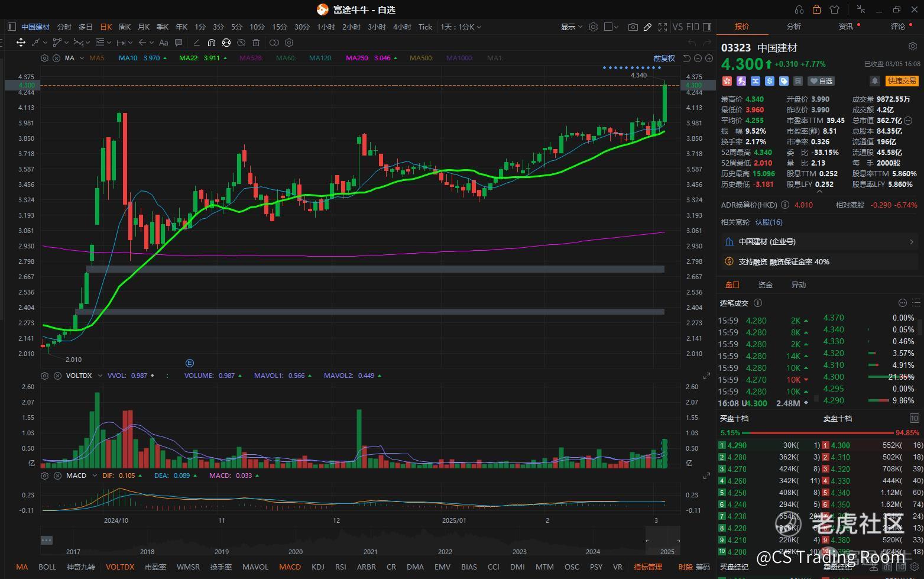Open the 1天:1分K period dropdown

click(461, 27)
